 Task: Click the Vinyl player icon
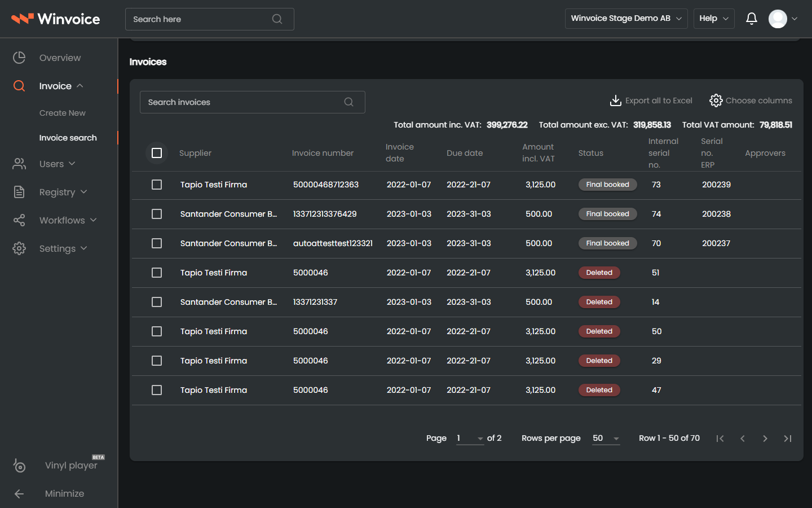pos(19,466)
